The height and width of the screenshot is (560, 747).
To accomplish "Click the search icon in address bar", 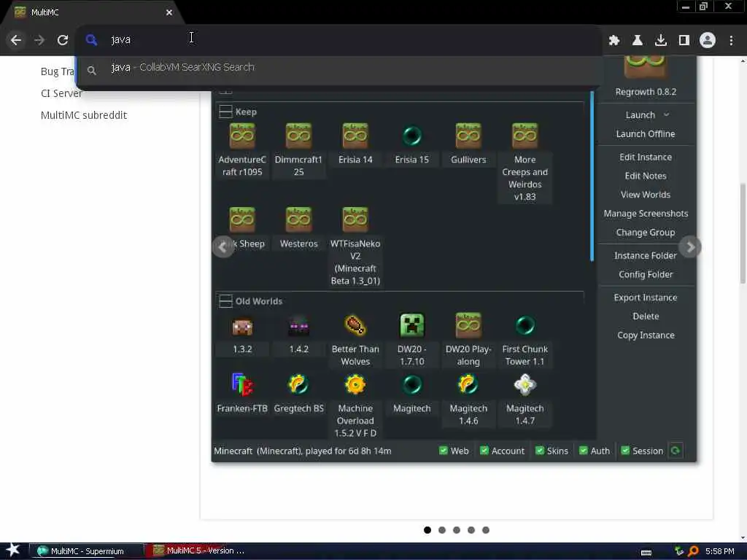I will tap(91, 40).
